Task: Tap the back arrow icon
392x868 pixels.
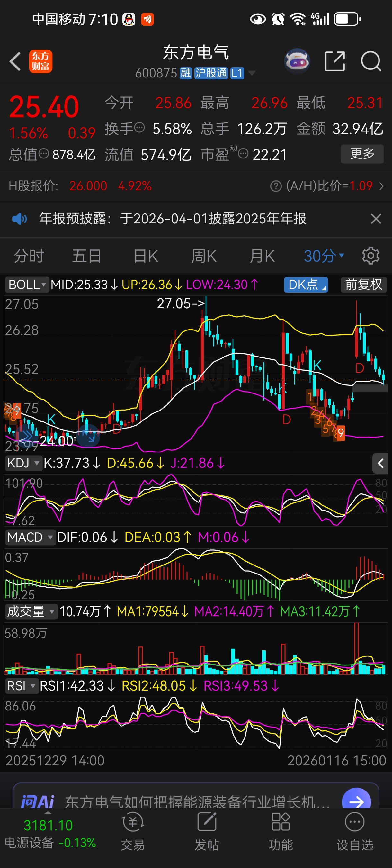Action: pos(15,61)
